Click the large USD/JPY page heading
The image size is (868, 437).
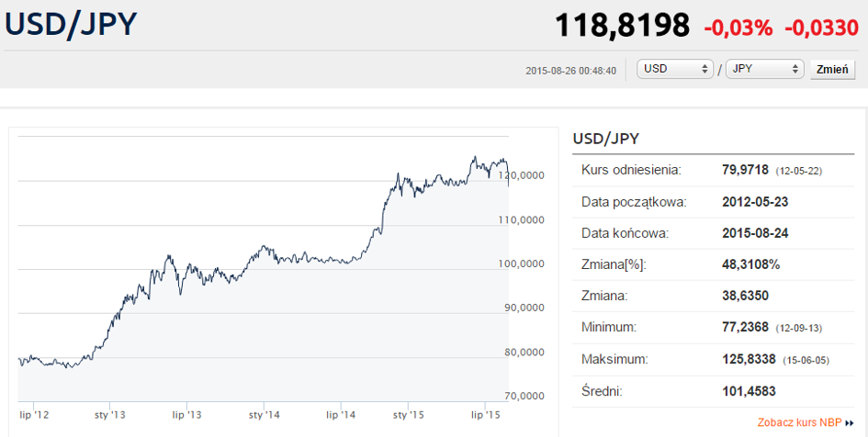pos(71,25)
